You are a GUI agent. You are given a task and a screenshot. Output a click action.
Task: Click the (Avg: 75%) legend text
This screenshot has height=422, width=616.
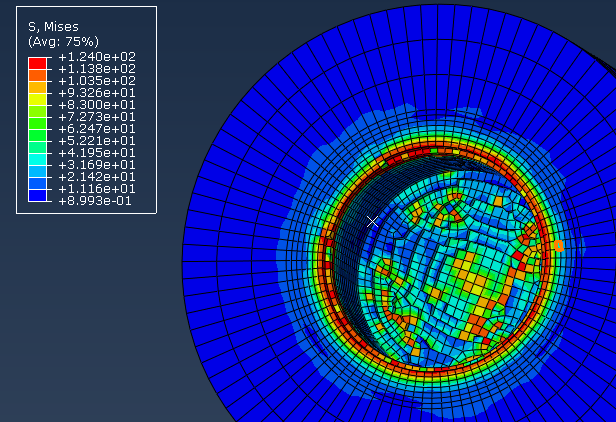[x=63, y=42]
